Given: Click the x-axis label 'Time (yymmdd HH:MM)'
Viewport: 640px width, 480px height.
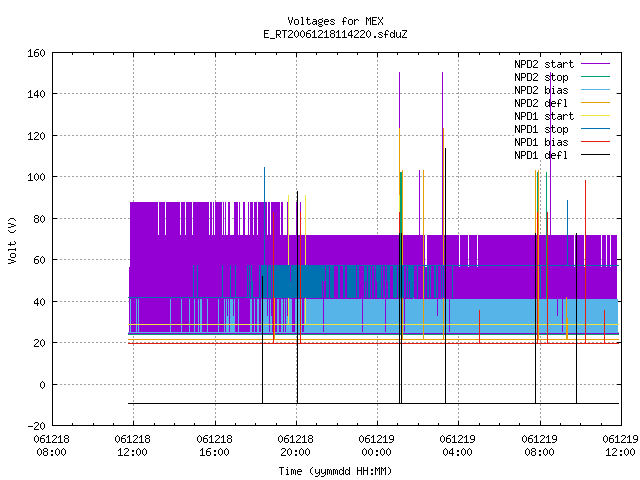Looking at the screenshot, I should pos(335,471).
